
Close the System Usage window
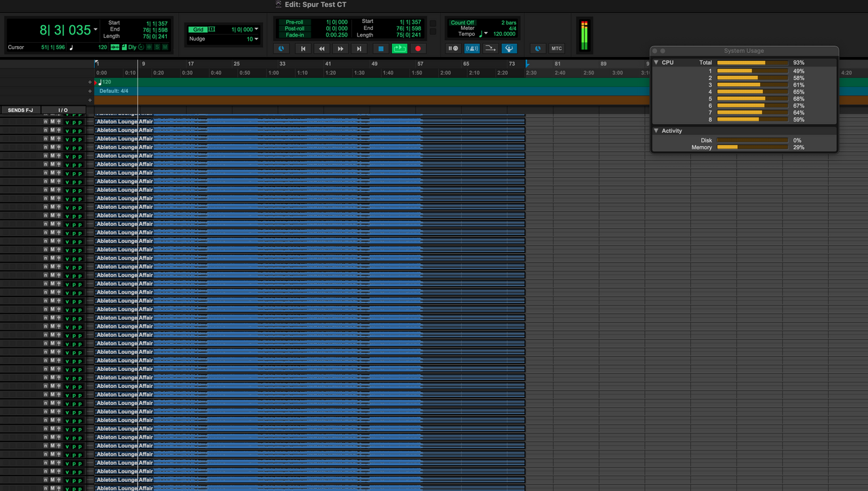655,51
